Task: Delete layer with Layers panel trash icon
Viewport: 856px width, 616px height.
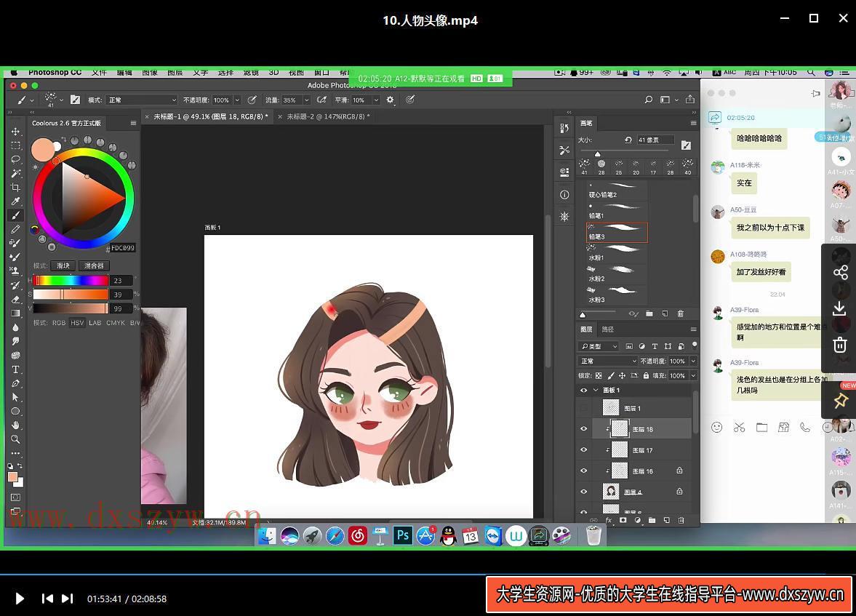Action: (681, 521)
